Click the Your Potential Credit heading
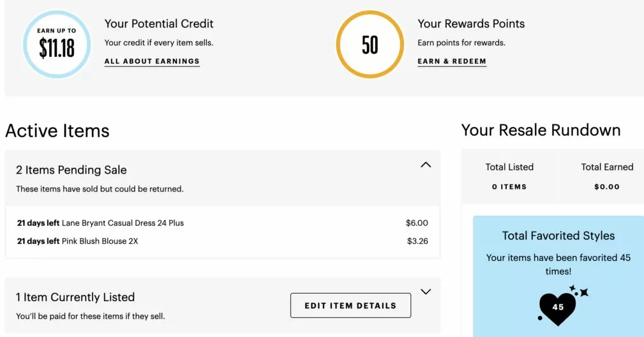644x337 pixels. point(159,24)
